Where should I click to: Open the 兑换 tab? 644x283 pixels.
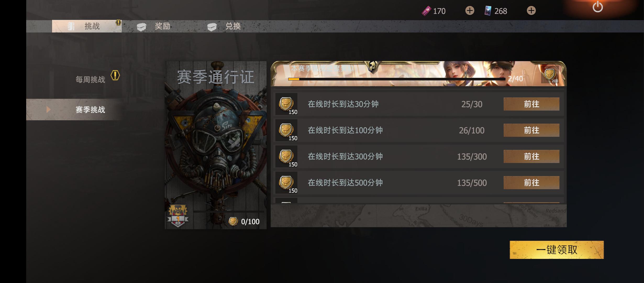225,26
